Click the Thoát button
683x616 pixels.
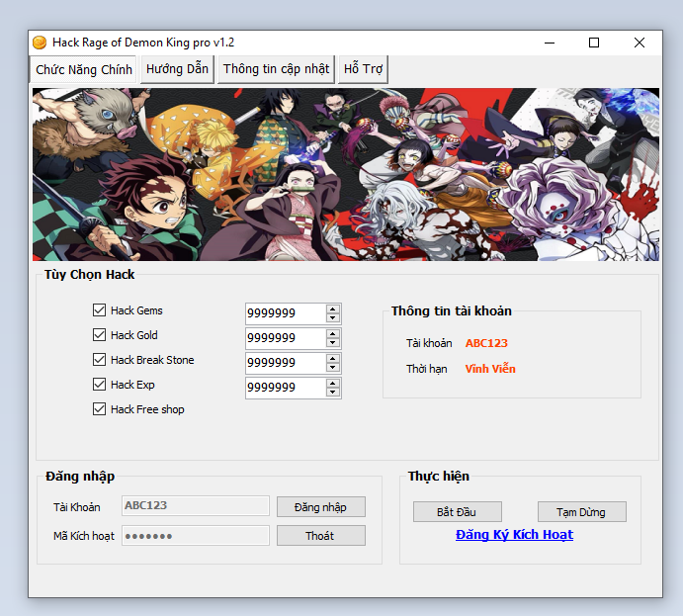click(320, 536)
